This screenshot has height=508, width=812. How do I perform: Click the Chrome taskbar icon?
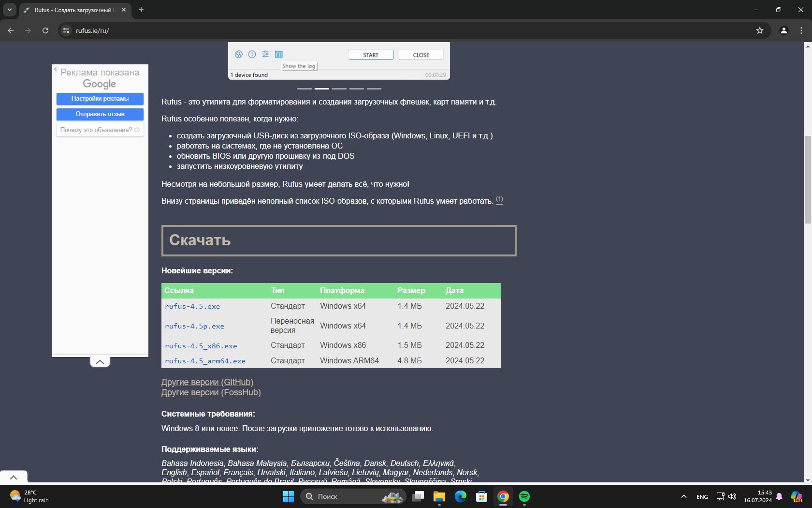click(503, 496)
